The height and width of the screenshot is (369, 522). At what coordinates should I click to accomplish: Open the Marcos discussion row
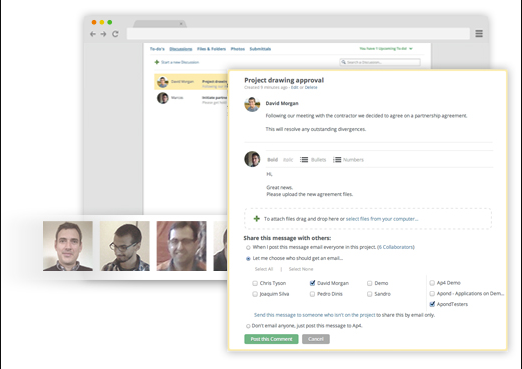(191, 98)
